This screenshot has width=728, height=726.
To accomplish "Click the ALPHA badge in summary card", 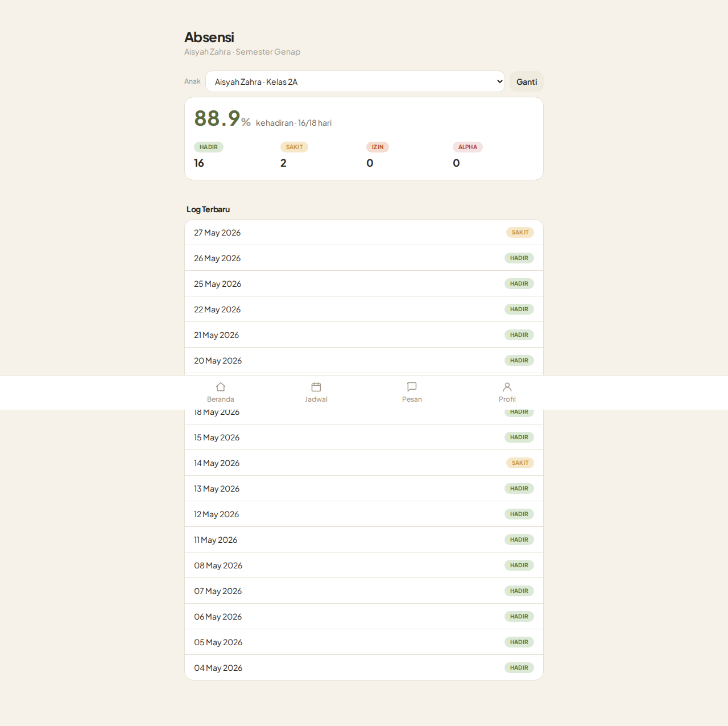I will coord(468,147).
